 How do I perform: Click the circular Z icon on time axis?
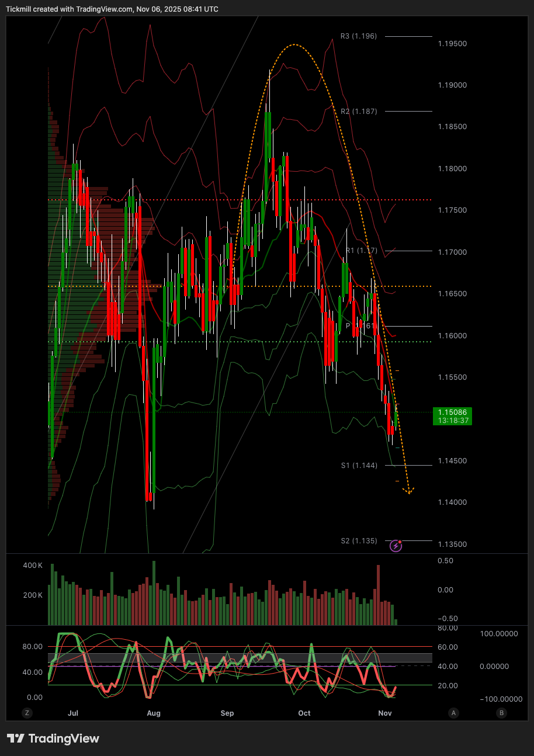[26, 713]
